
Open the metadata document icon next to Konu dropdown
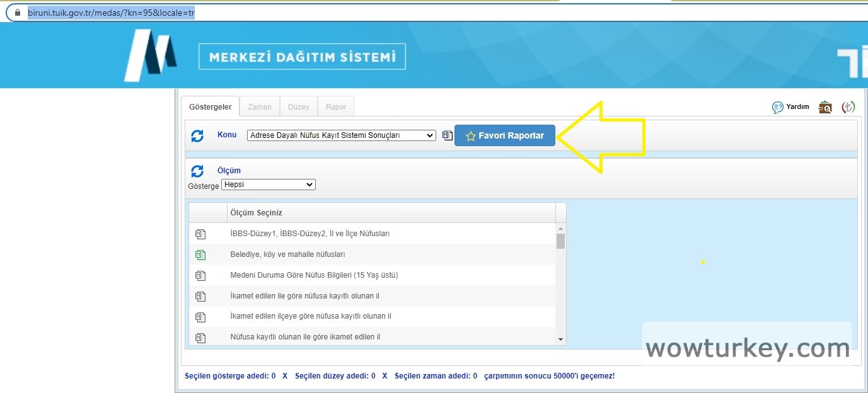coord(447,135)
